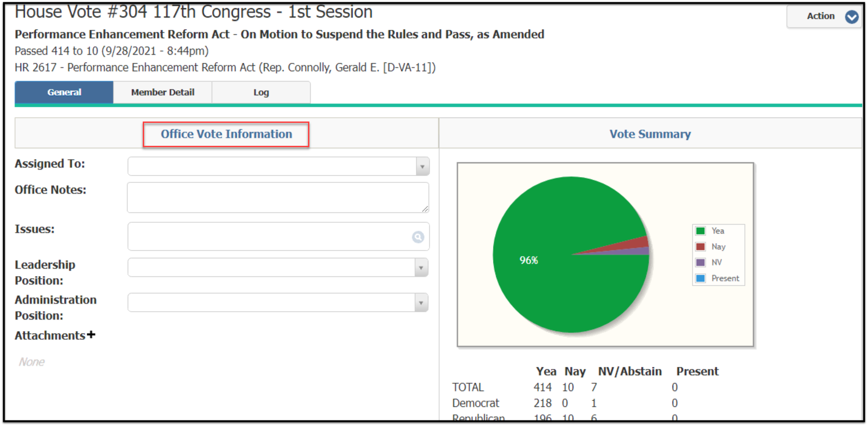Click the purple NV legend swatch
The width and height of the screenshot is (868, 426).
click(700, 262)
